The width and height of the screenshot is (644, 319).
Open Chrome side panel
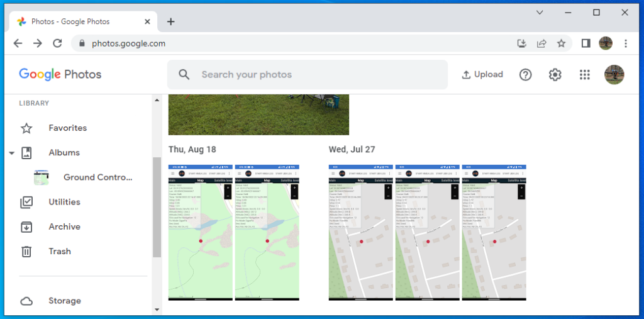(586, 43)
